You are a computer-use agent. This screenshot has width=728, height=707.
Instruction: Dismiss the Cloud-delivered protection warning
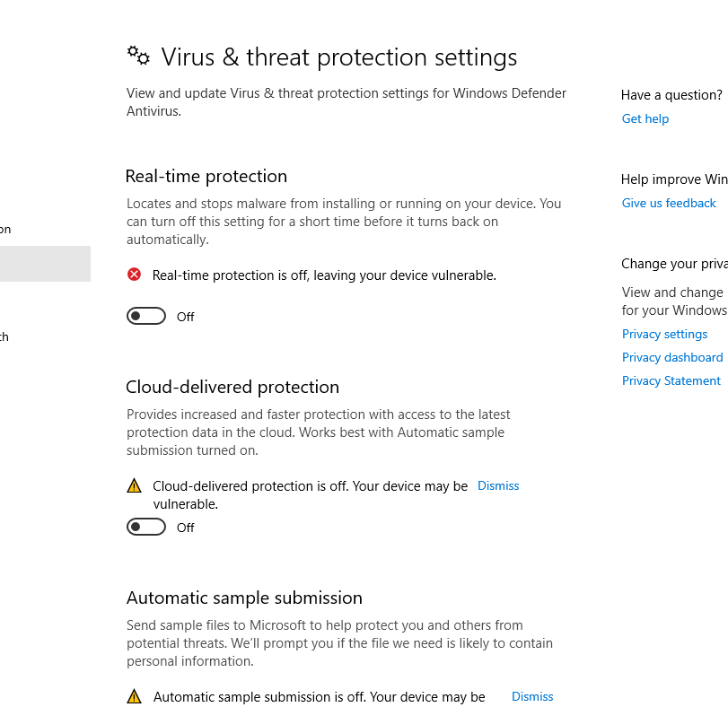point(498,485)
